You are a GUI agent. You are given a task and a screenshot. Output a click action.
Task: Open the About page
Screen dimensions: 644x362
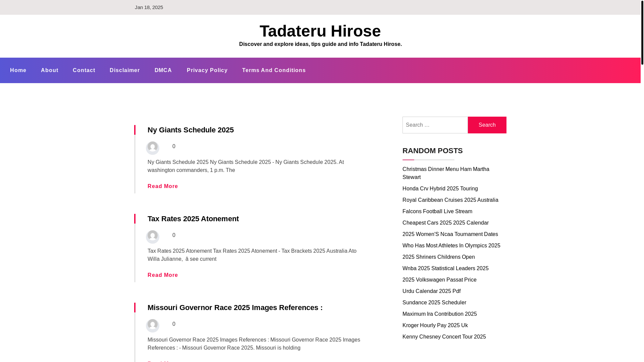point(50,70)
